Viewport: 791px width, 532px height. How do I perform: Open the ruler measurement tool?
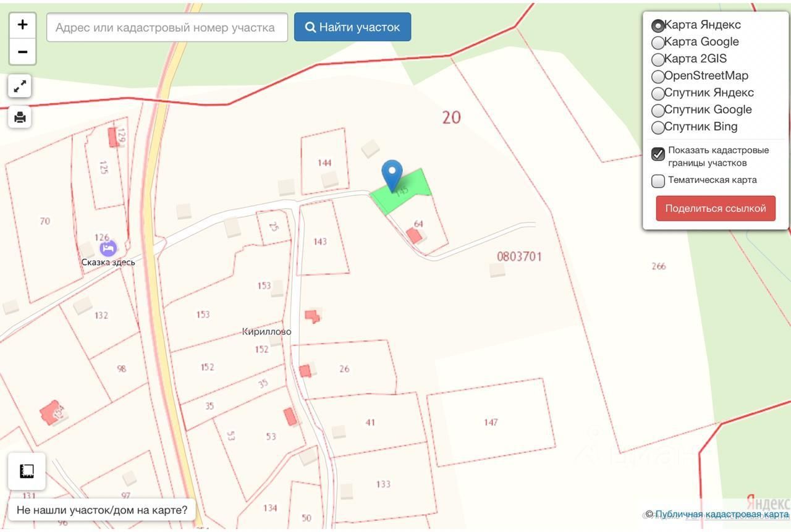pyautogui.click(x=27, y=471)
